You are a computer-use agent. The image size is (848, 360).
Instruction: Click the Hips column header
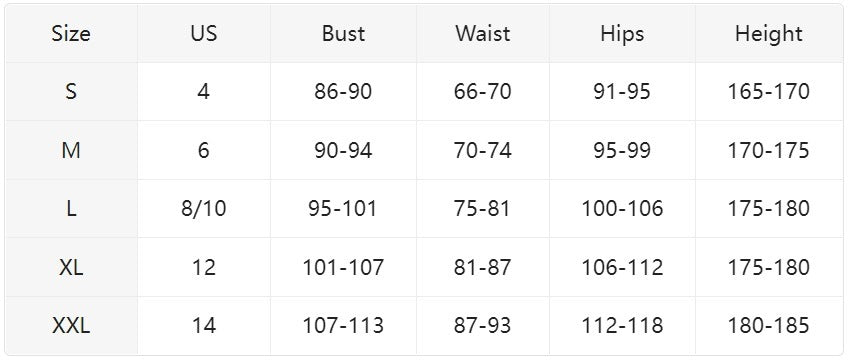point(622,34)
